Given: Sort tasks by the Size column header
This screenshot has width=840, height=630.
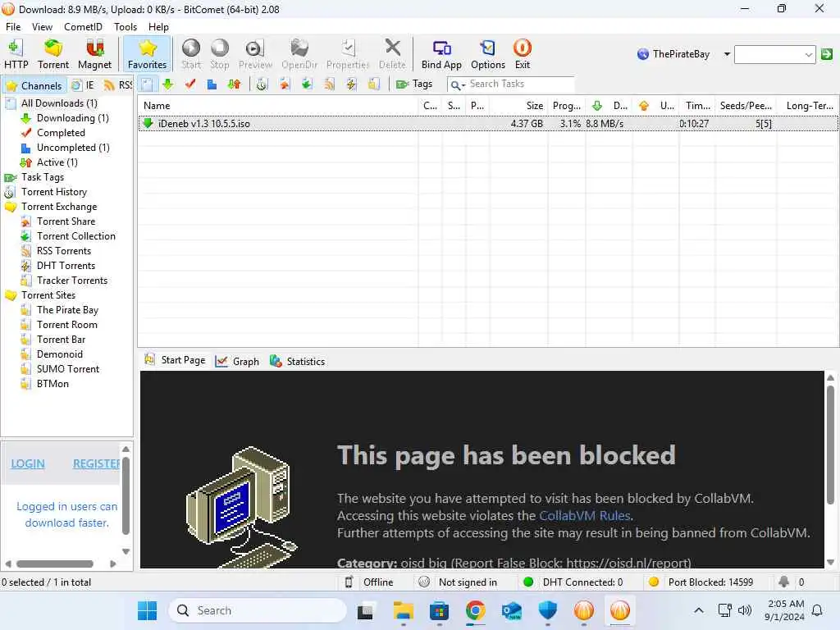Looking at the screenshot, I should pyautogui.click(x=518, y=106).
